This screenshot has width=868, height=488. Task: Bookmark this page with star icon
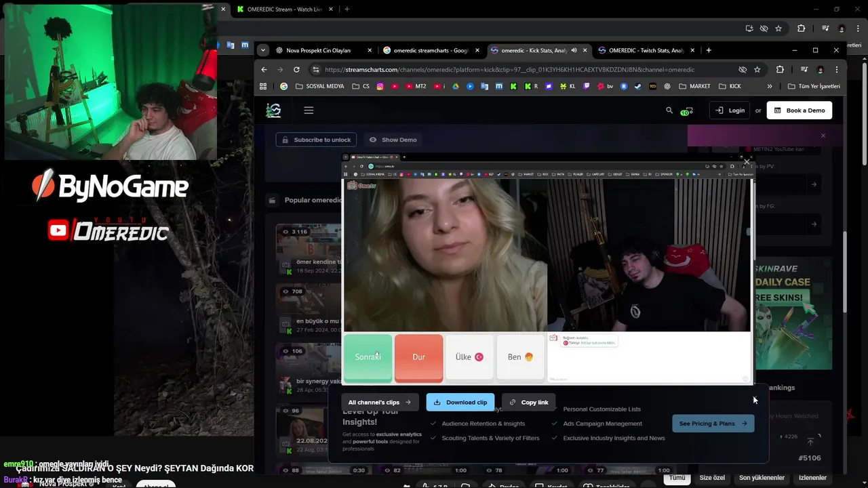pos(757,69)
